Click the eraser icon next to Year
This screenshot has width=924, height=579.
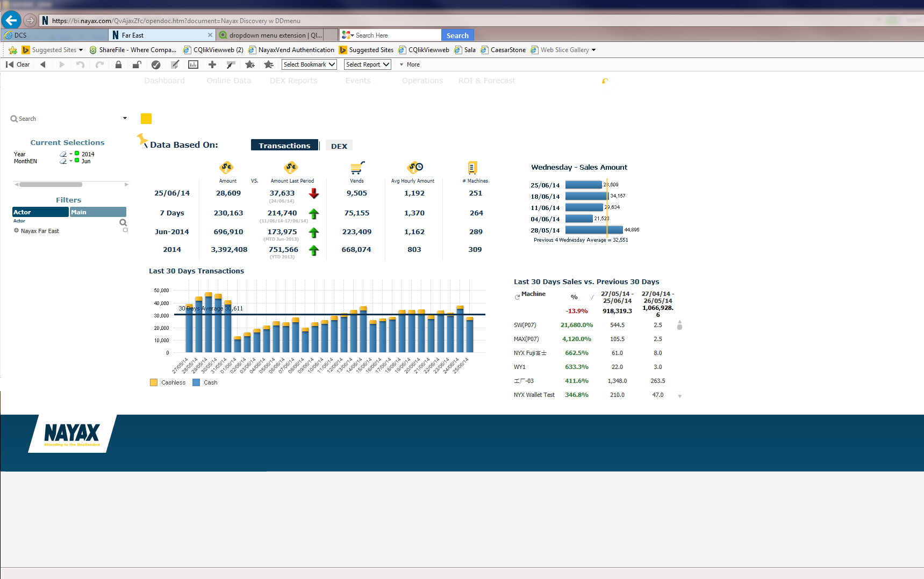coord(63,154)
